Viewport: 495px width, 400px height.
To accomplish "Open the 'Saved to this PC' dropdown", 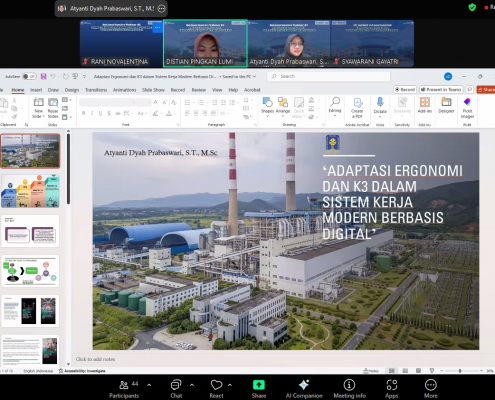I will 239,76.
